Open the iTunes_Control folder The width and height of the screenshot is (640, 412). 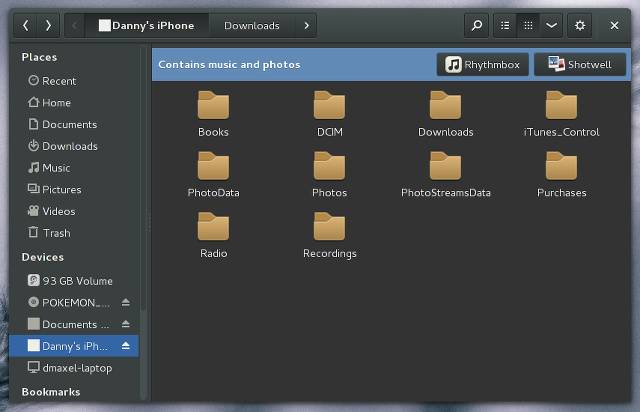[561, 114]
